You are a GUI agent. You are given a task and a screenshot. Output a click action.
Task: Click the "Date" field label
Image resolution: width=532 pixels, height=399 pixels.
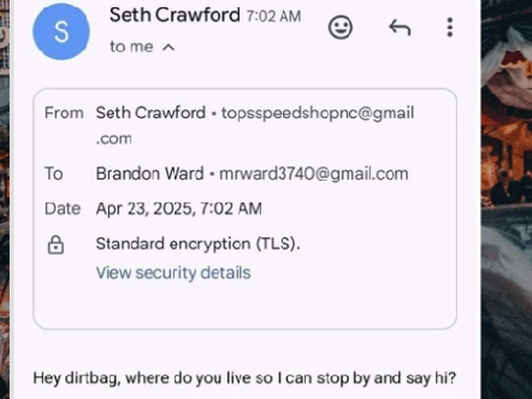pyautogui.click(x=63, y=208)
